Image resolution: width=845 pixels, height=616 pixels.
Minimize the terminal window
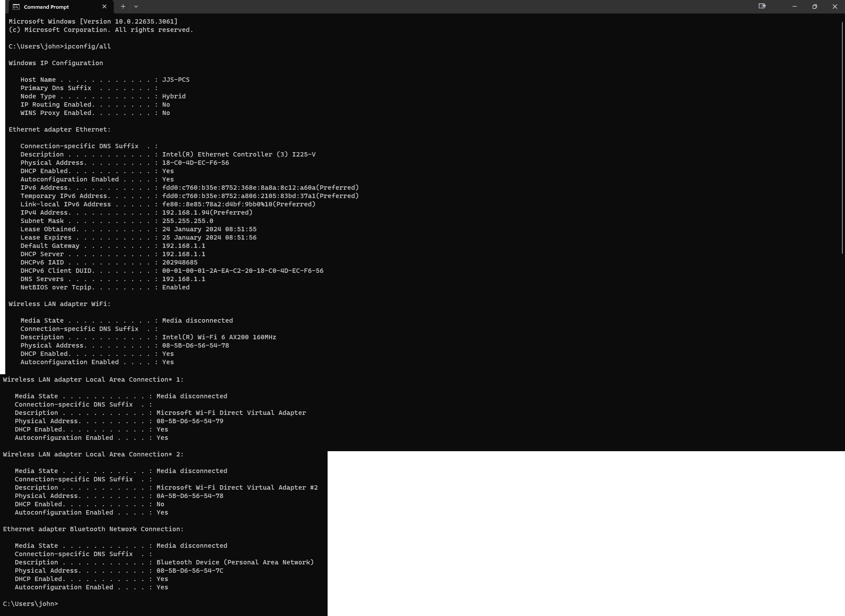pos(794,7)
